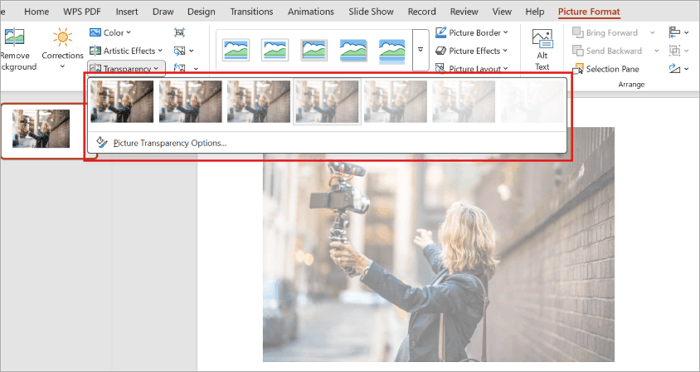
Task: Switch to the WPS PDF tab
Action: [82, 12]
